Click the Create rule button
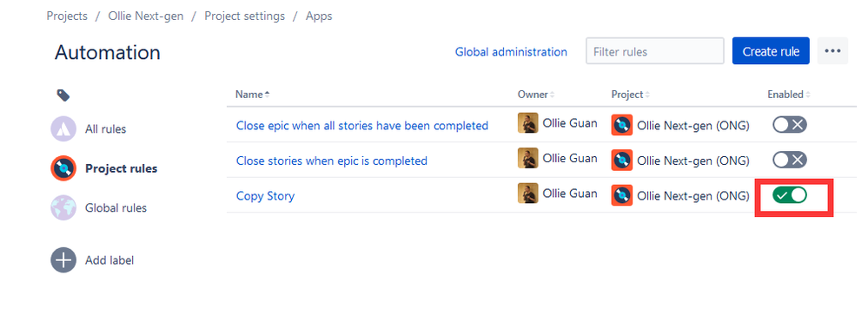This screenshot has height=315, width=868. coord(771,51)
